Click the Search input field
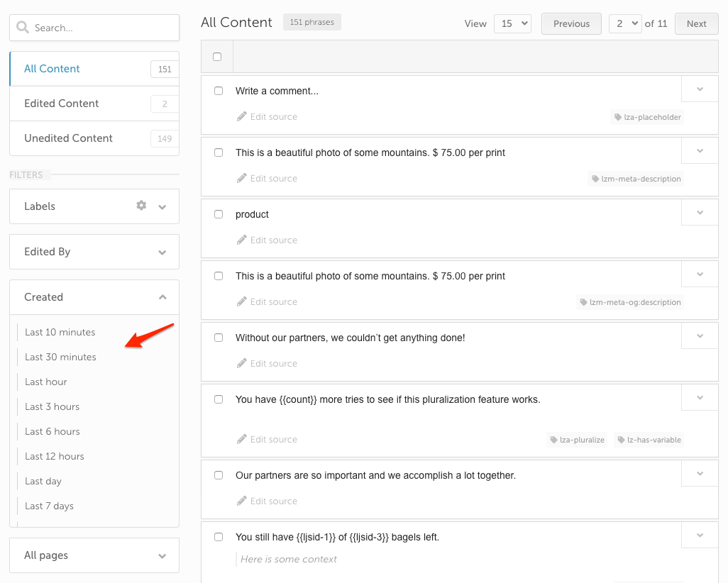Image resolution: width=728 pixels, height=583 pixels. 94,28
